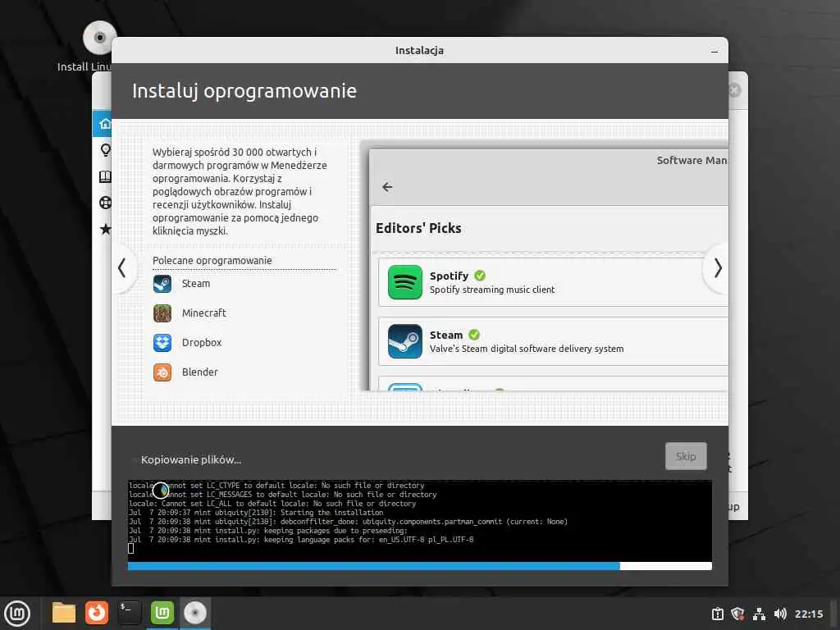Open the sound volume tray icon

pyautogui.click(x=780, y=614)
